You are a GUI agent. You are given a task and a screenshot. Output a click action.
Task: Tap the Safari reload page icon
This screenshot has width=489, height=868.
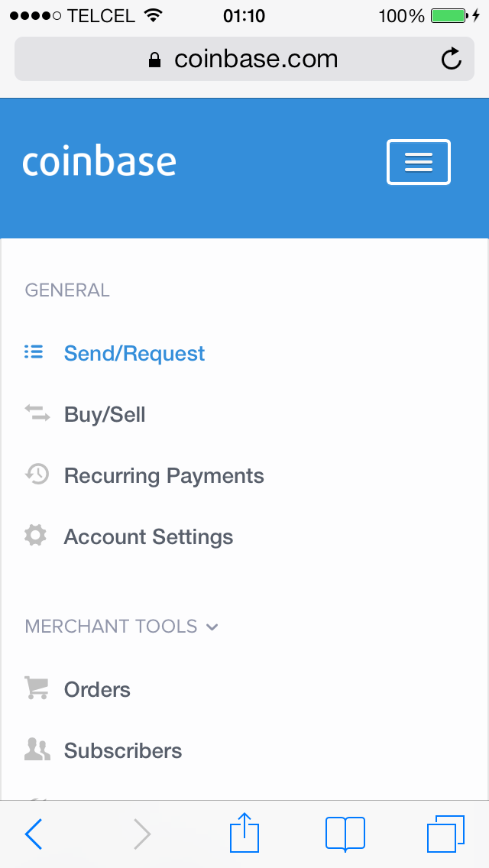452,59
